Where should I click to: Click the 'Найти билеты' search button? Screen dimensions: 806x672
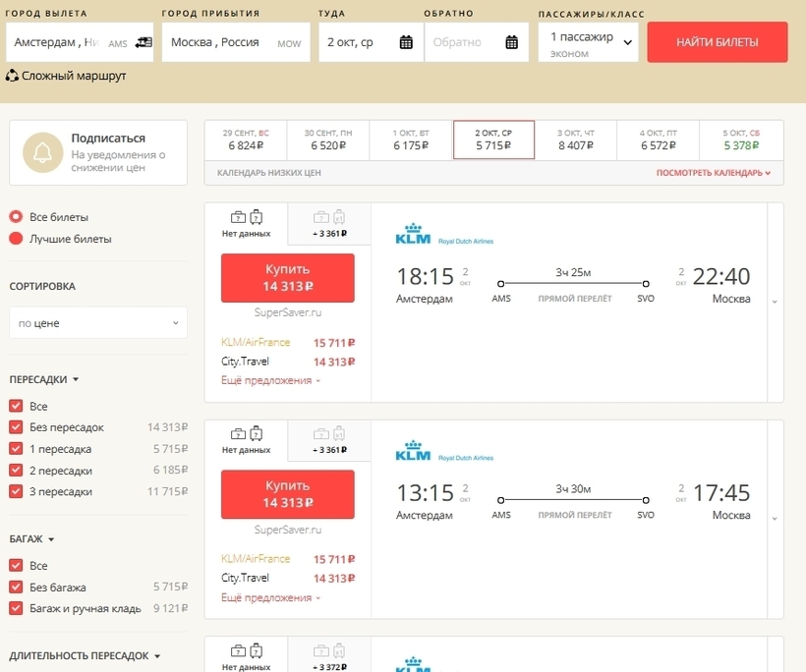pos(717,43)
